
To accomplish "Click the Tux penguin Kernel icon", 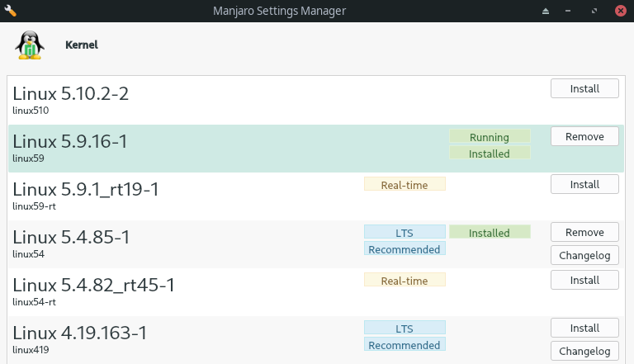I will [30, 45].
